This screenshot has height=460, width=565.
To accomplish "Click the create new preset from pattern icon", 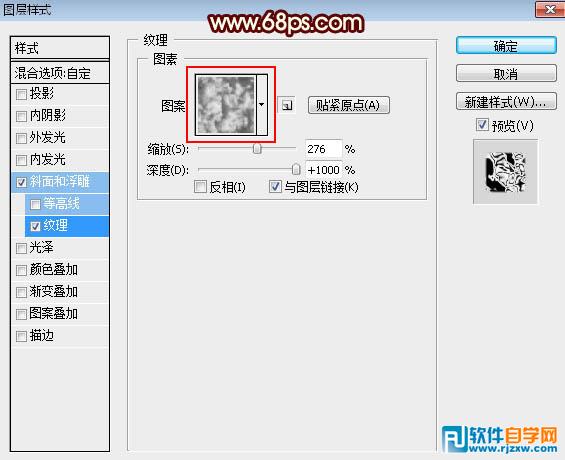I will click(x=287, y=105).
